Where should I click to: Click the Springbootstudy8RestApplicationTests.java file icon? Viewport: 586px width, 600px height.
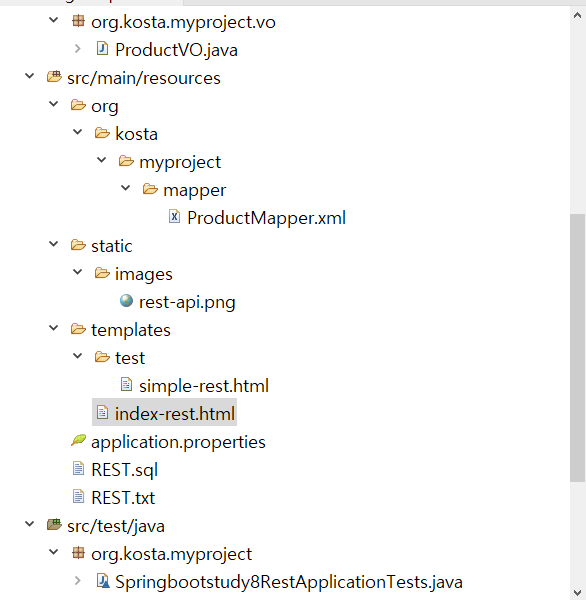103,580
